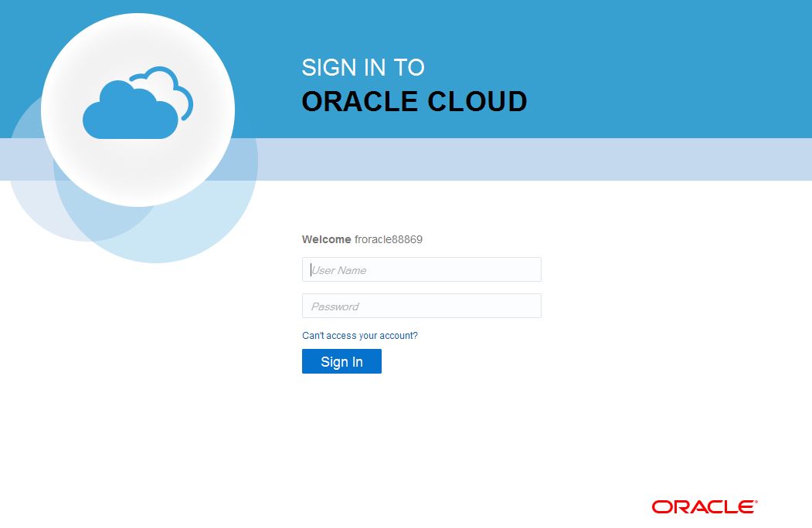The width and height of the screenshot is (812, 528).
Task: Open the "Can't access your account?" link
Action: tap(360, 336)
